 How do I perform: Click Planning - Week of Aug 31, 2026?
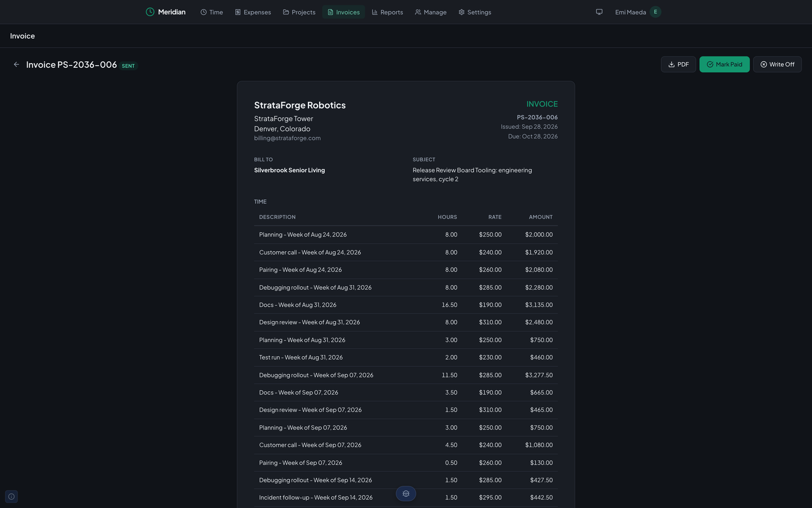pos(406,340)
